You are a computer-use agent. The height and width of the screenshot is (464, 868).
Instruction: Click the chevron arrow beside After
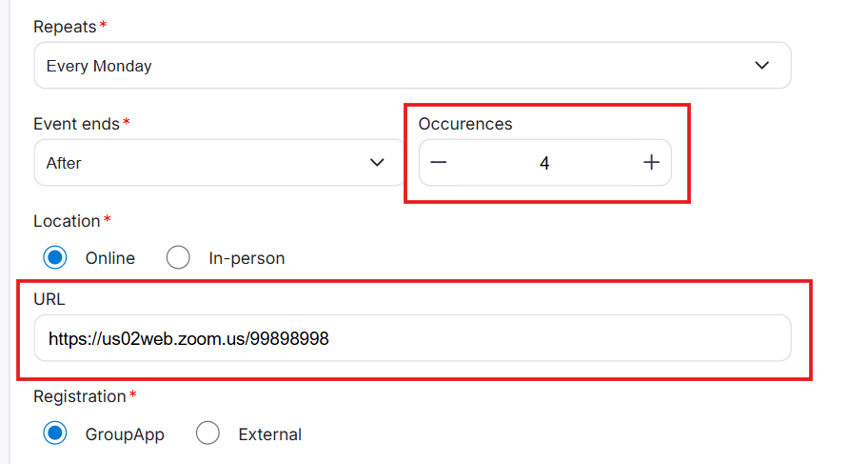pyautogui.click(x=377, y=163)
